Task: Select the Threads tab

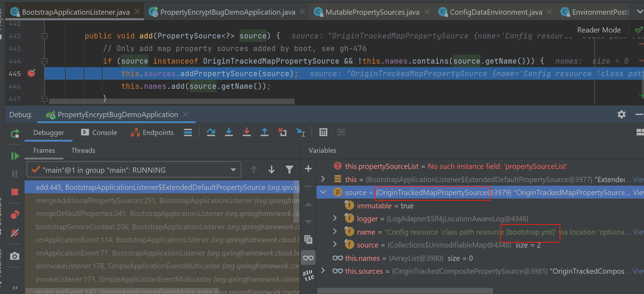Action: (83, 150)
